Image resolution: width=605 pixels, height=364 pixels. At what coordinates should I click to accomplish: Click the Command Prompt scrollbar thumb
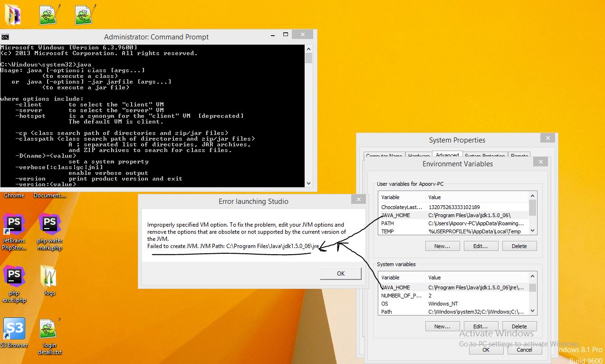308,57
